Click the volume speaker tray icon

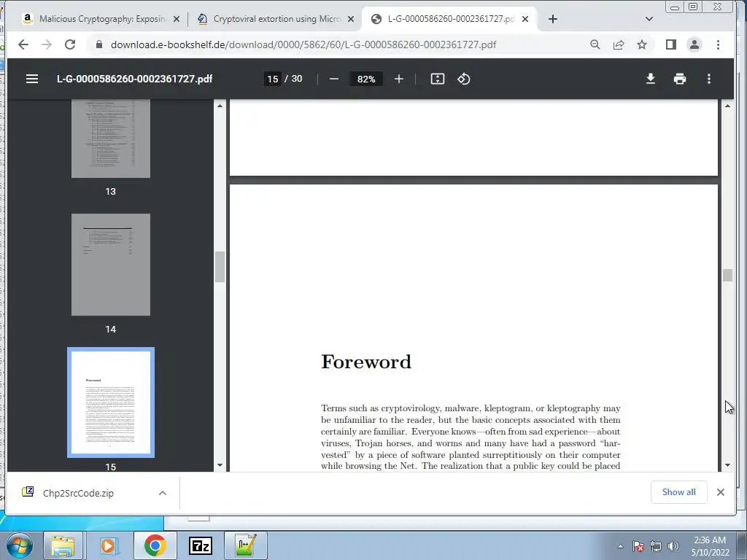tap(673, 546)
